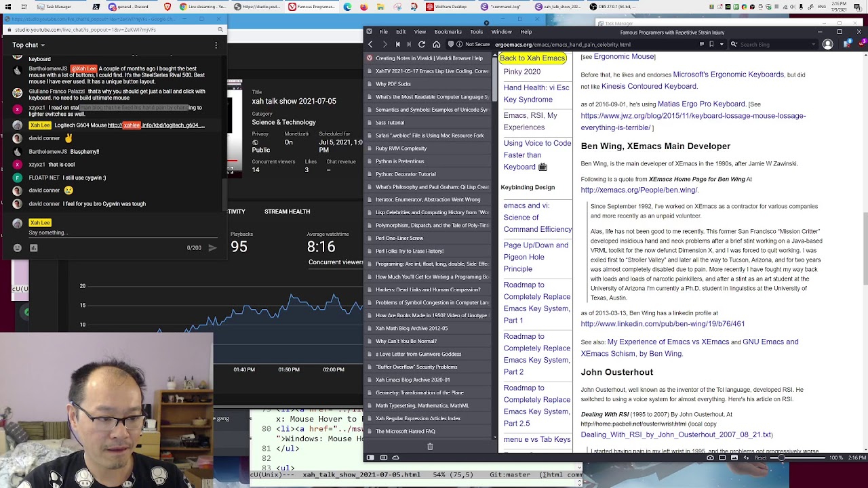Bookmark the current page in Vivaldi
Viewport: 868px width, 488px height.
(711, 44)
